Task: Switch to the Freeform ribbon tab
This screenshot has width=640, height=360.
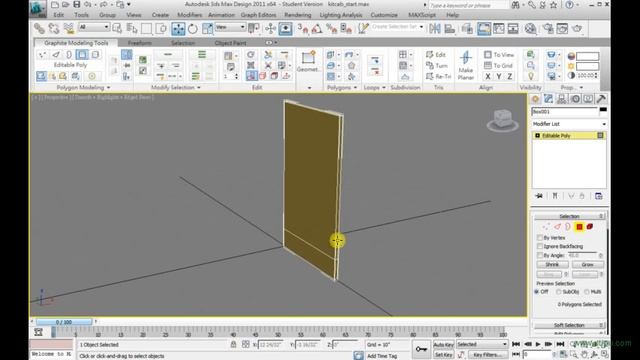Action: pyautogui.click(x=140, y=43)
